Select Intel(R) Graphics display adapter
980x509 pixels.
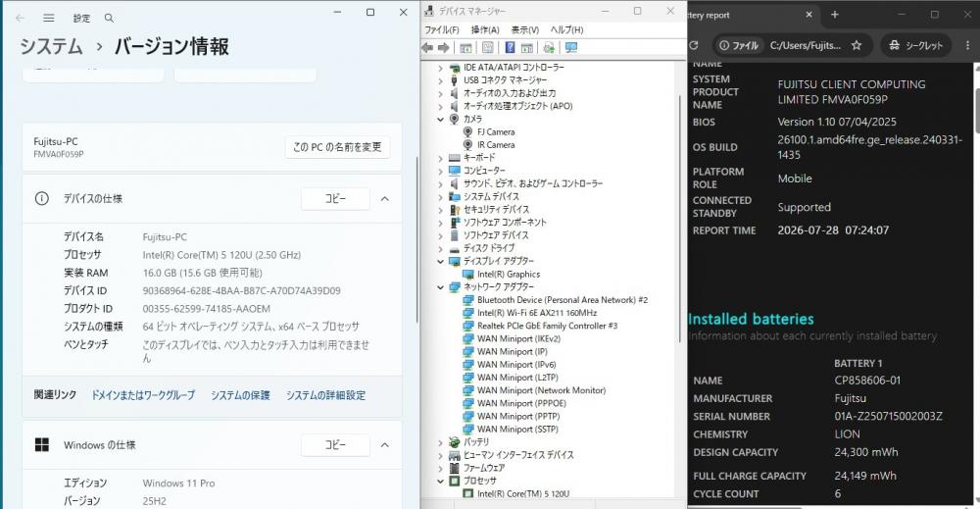pos(508,274)
